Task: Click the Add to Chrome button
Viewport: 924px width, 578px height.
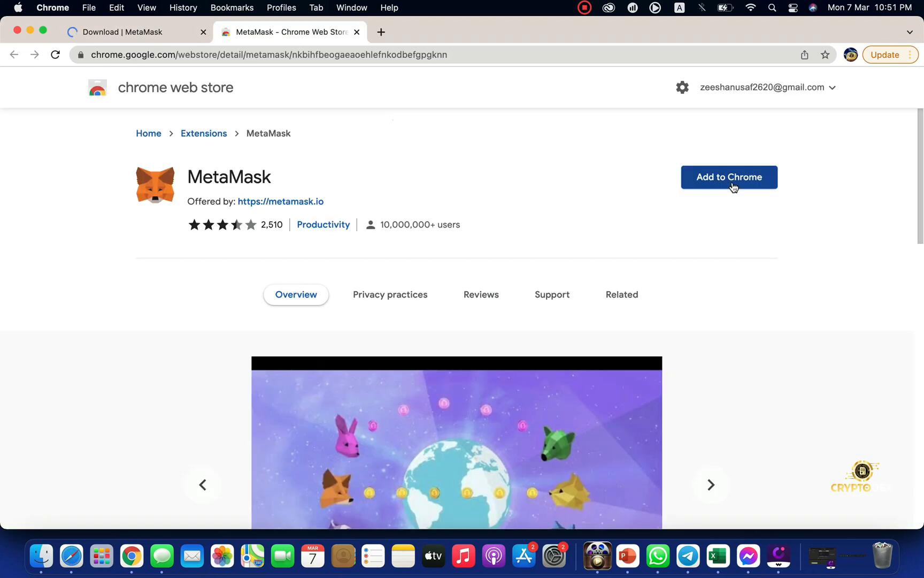Action: pyautogui.click(x=728, y=177)
